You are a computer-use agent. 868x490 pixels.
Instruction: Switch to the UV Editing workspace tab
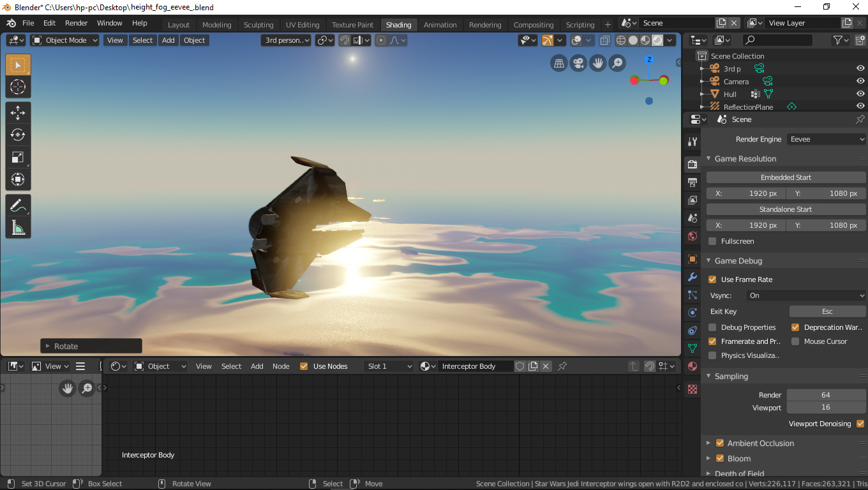pyautogui.click(x=303, y=25)
